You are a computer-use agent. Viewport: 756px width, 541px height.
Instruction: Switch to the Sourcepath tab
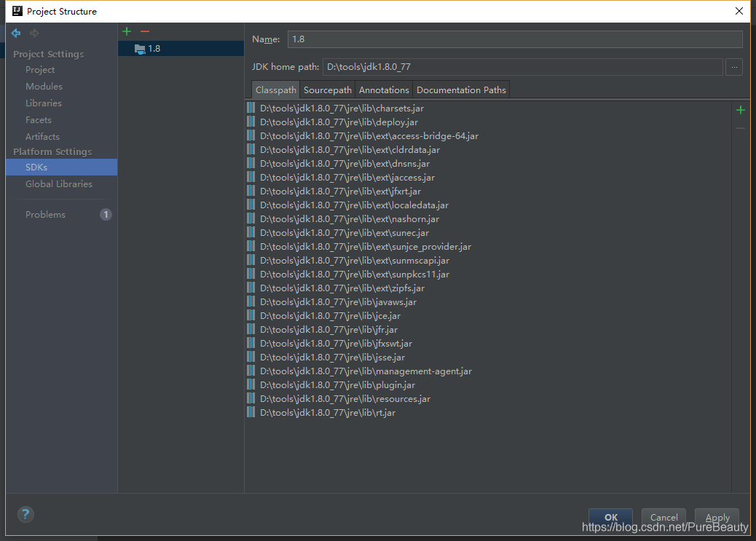click(x=327, y=90)
